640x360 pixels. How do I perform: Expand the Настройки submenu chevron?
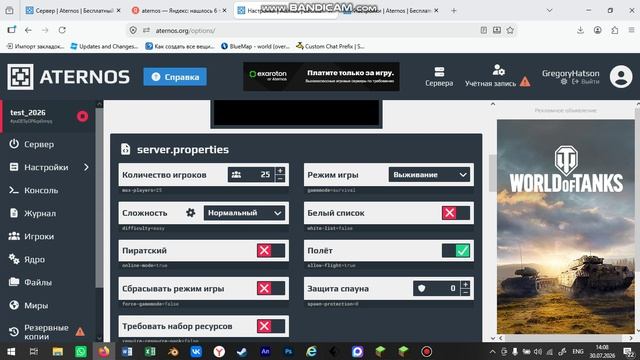coord(86,167)
